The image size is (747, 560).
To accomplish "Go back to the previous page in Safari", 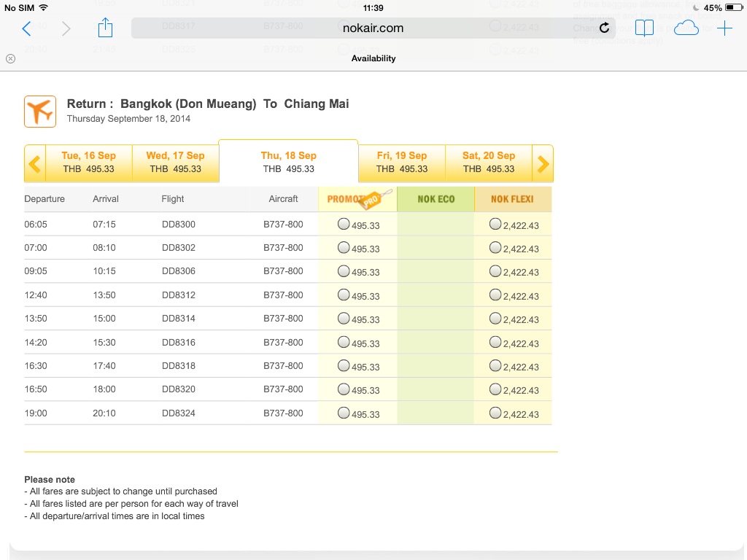I will point(27,28).
